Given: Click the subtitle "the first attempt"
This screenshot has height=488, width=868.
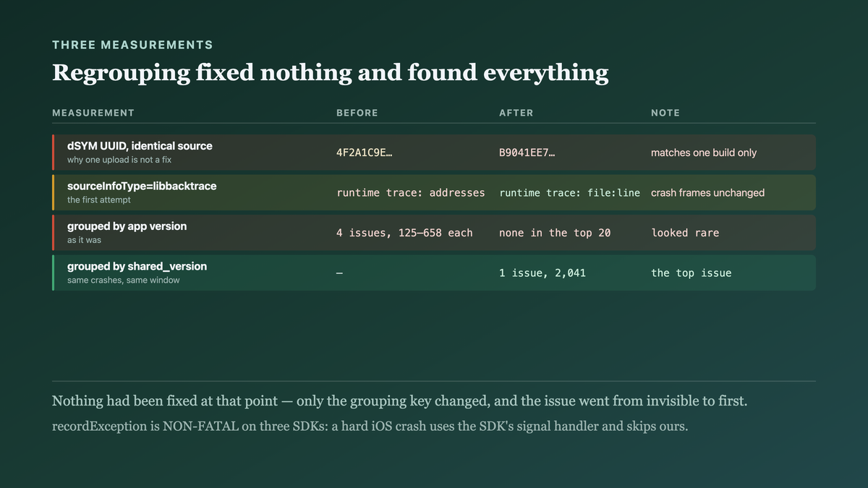Looking at the screenshot, I should [x=99, y=200].
